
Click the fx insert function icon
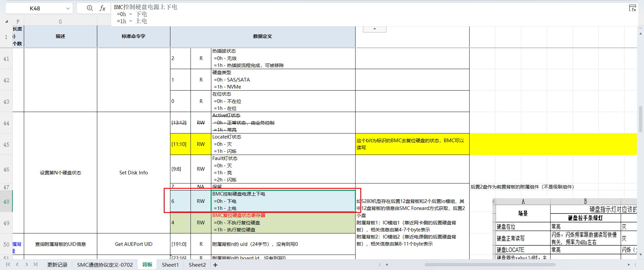pos(102,8)
